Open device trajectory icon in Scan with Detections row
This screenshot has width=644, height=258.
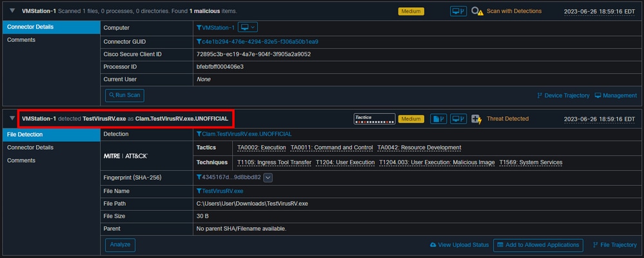point(458,11)
